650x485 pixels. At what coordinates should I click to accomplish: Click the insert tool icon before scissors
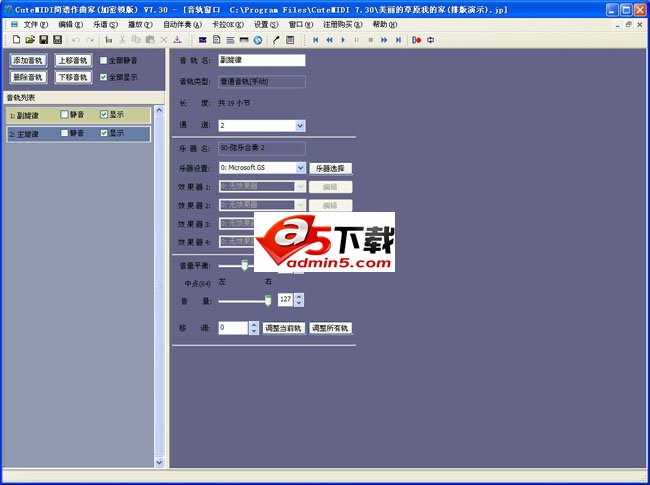[x=109, y=40]
